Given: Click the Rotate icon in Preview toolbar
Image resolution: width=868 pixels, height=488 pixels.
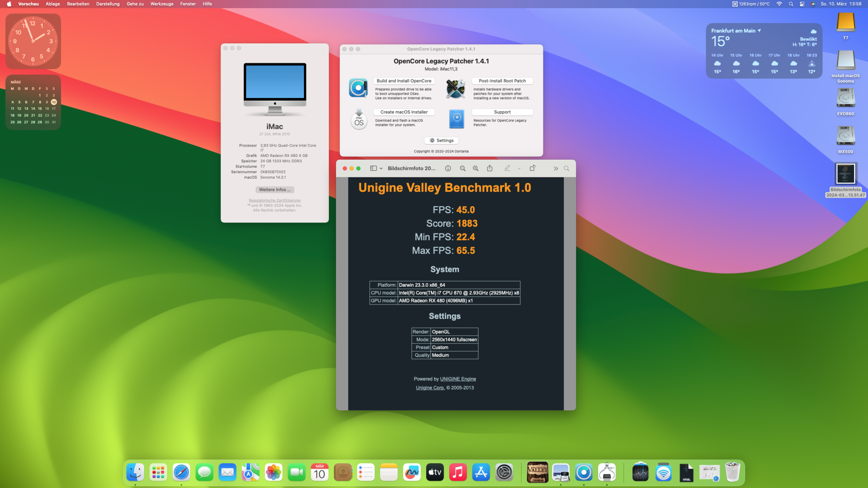Looking at the screenshot, I should (x=533, y=168).
